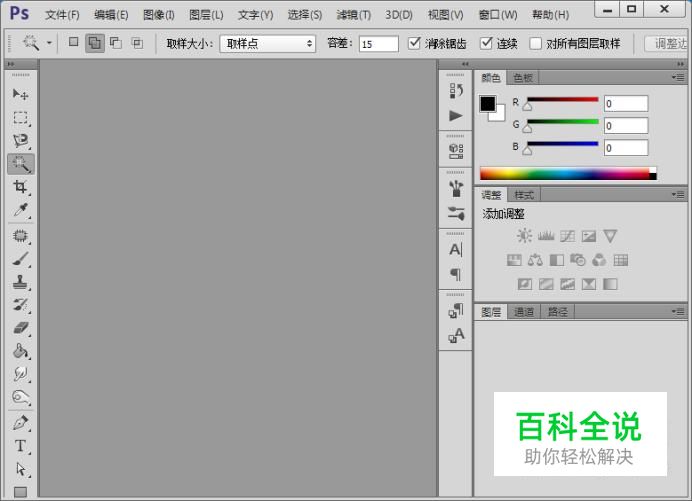Add a Hue/Saturation adjustment
Screen dimensions: 692x501
pyautogui.click(x=514, y=260)
